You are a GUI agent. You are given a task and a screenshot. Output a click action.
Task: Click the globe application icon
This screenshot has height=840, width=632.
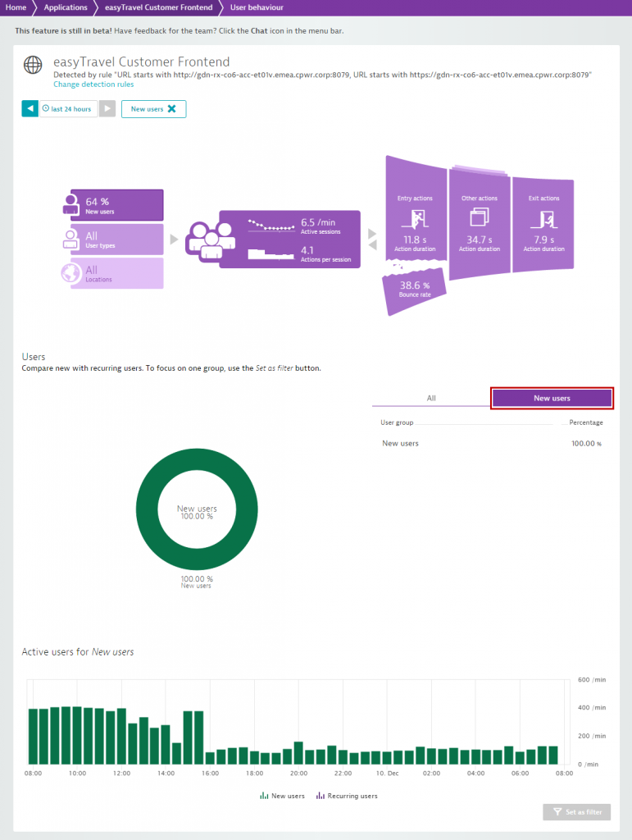33,65
